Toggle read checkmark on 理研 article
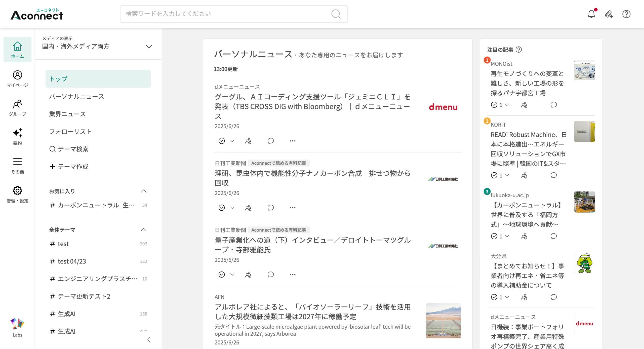This screenshot has width=644, height=349. (x=222, y=208)
